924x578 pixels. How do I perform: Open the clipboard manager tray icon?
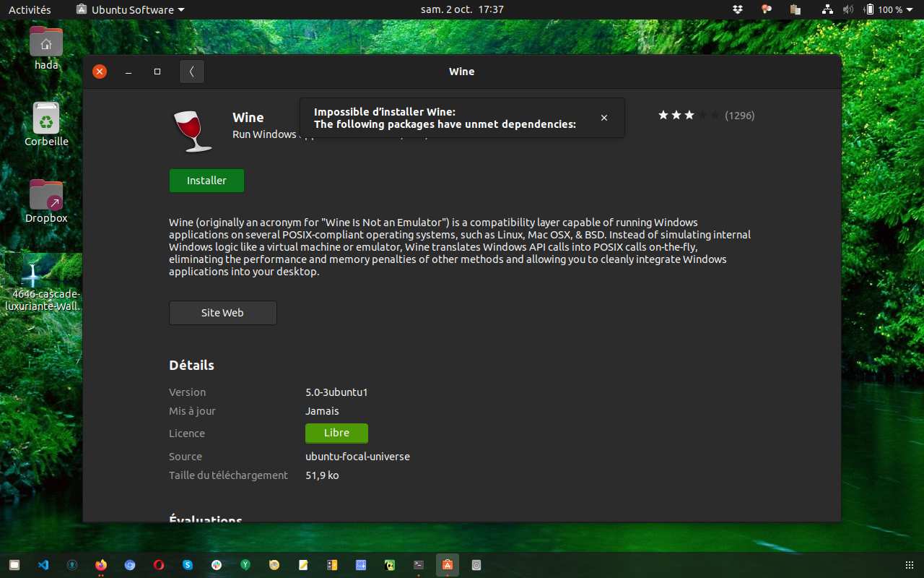point(796,9)
